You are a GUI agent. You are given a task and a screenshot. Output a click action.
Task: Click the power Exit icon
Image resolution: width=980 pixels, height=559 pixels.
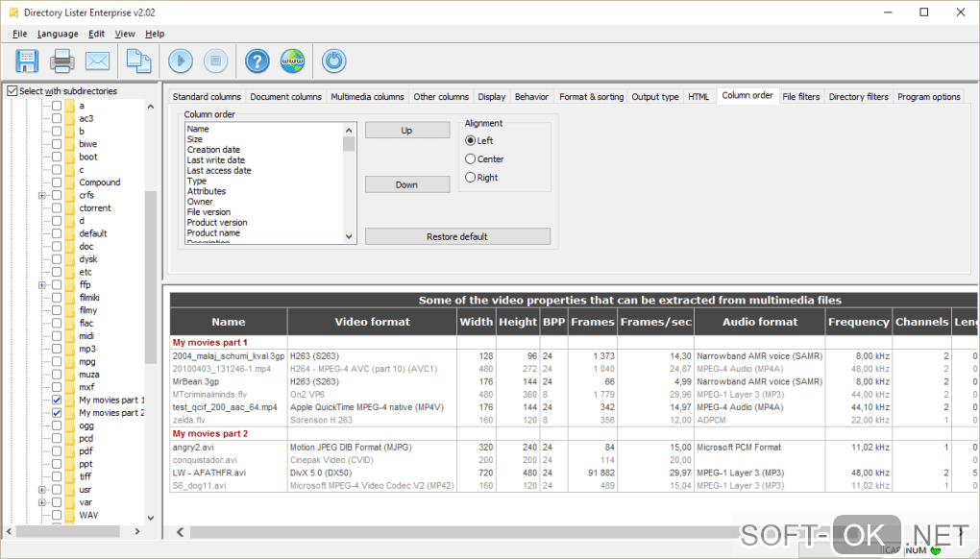333,61
